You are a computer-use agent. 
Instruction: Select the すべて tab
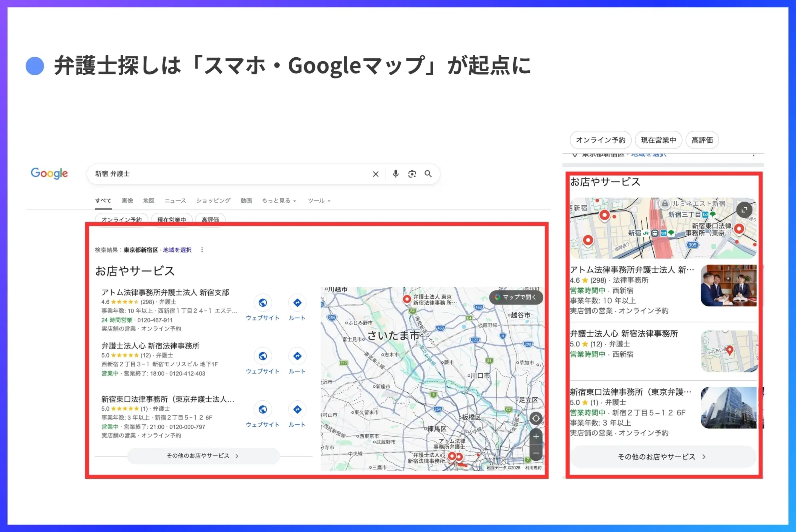pyautogui.click(x=103, y=200)
